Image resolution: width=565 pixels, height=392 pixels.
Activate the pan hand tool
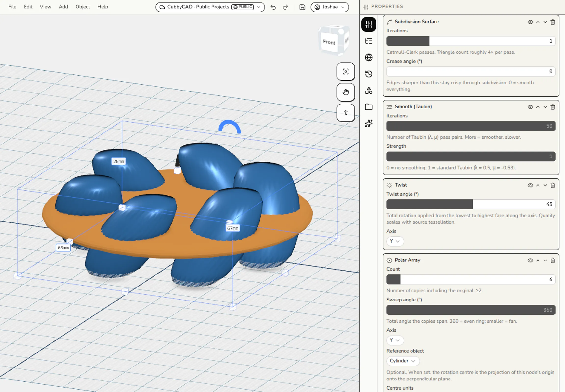[x=346, y=92]
